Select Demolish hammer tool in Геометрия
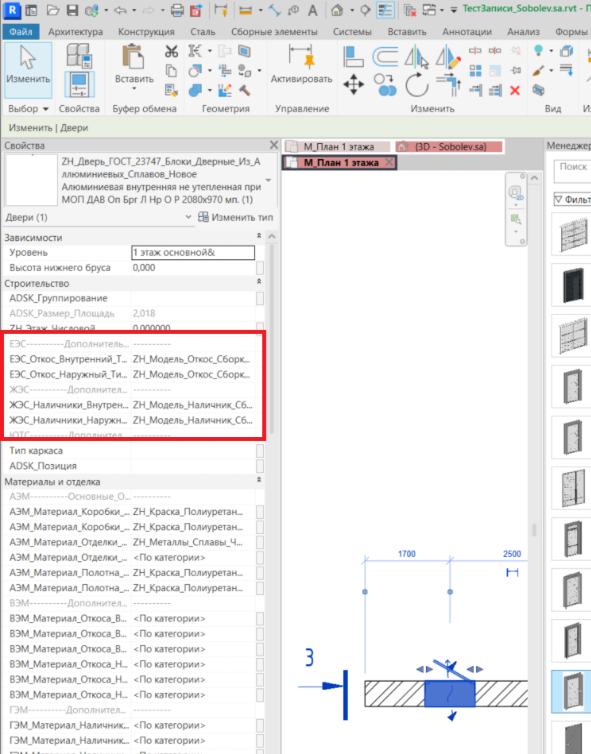This screenshot has width=591, height=754. click(245, 90)
